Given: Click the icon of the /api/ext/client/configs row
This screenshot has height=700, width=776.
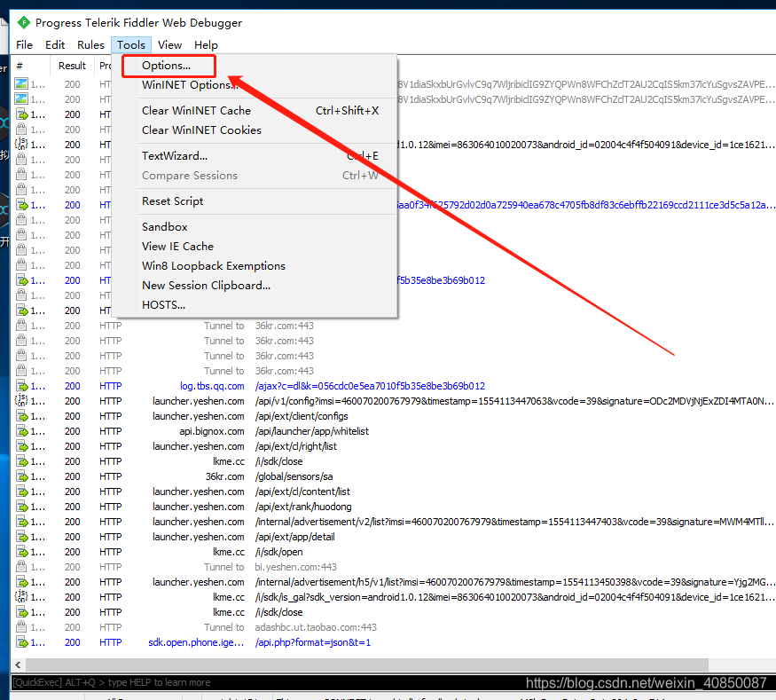Looking at the screenshot, I should click(22, 416).
